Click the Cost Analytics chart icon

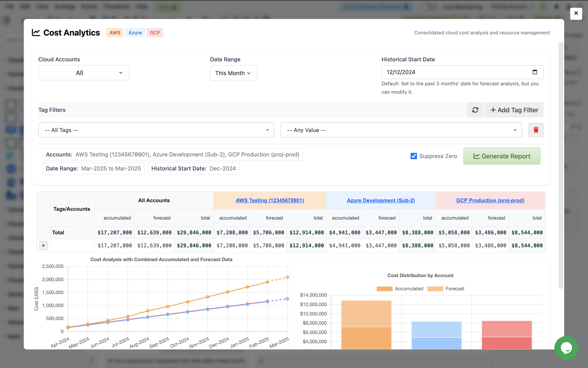point(36,33)
